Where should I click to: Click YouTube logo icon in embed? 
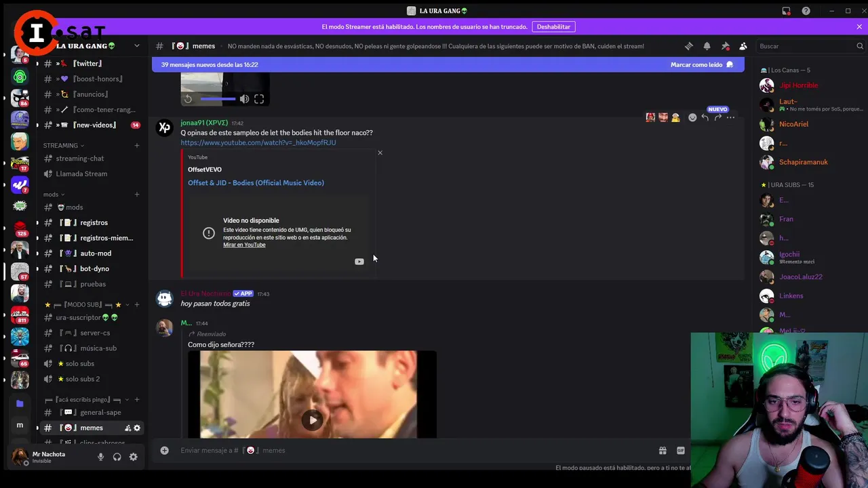coord(359,262)
